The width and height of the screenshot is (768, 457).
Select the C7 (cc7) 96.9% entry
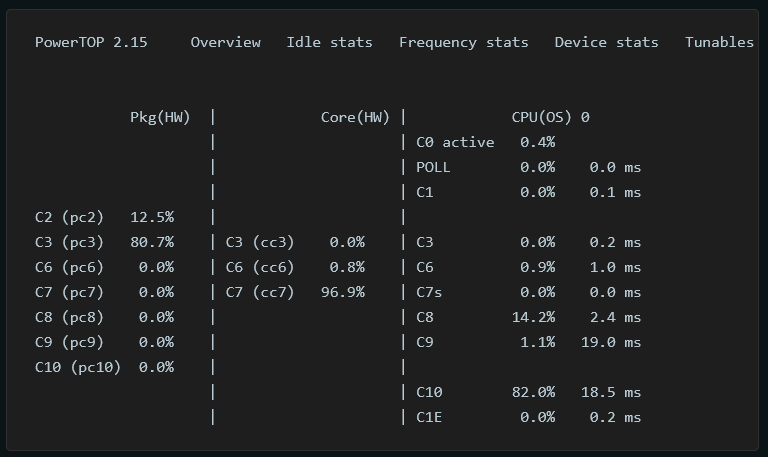point(295,292)
